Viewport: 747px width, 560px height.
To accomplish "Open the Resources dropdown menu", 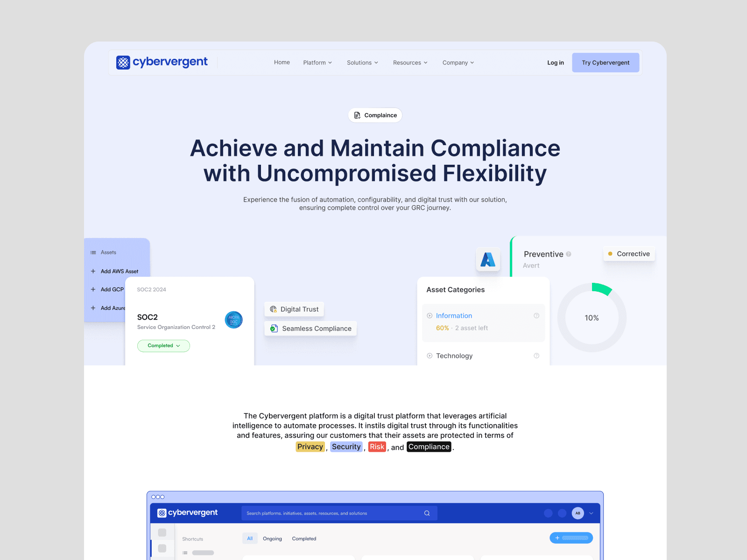I will (x=410, y=63).
